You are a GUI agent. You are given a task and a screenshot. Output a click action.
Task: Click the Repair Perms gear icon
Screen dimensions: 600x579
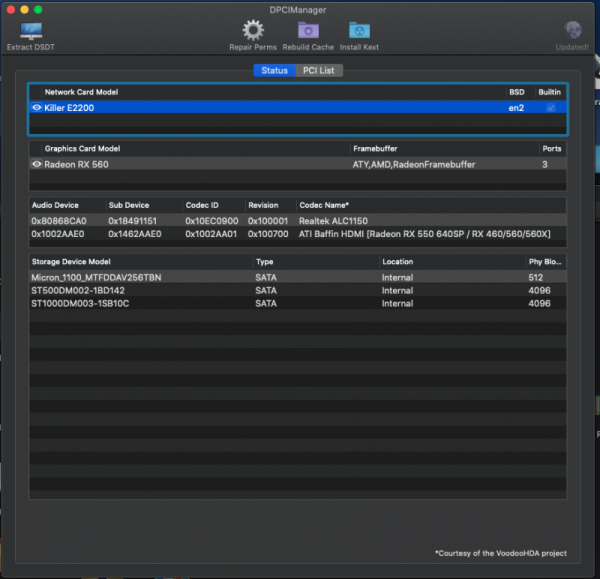252,30
